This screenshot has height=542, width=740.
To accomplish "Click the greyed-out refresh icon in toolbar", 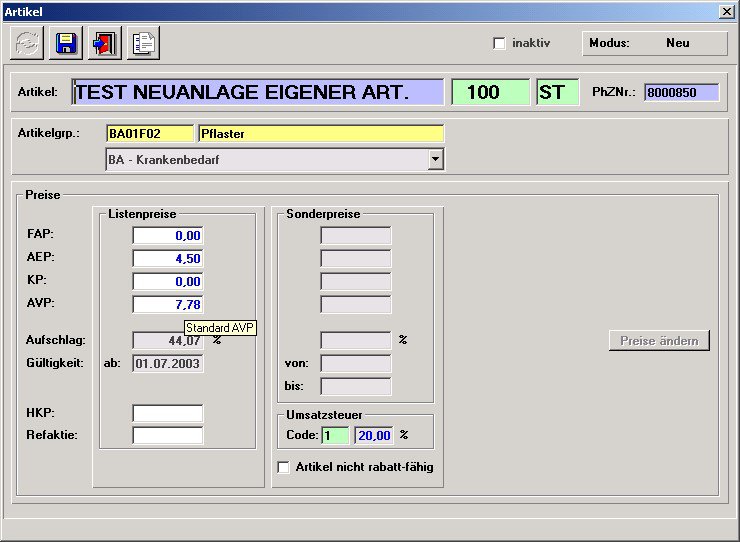I will pos(27,43).
